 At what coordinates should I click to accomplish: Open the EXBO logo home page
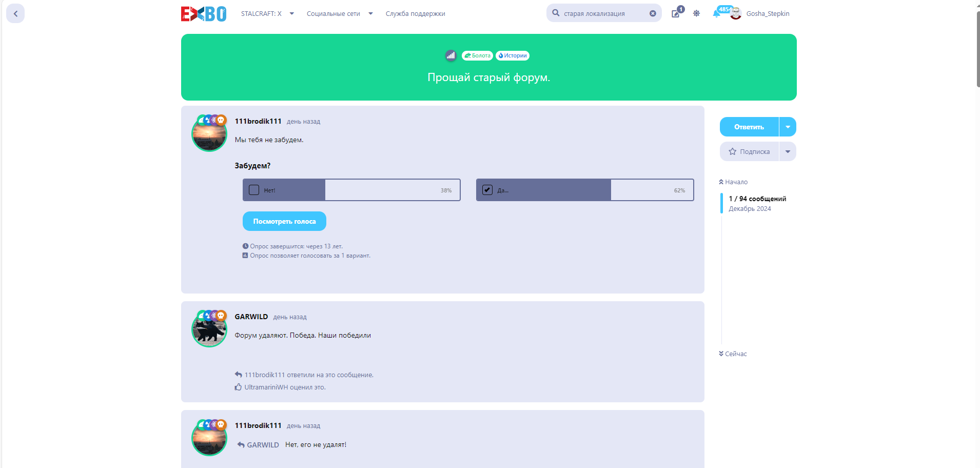[204, 14]
